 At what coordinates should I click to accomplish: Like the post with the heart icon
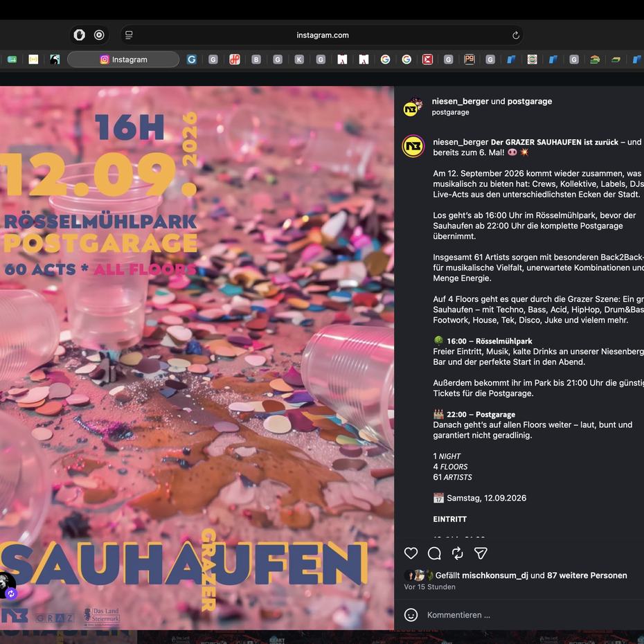pyautogui.click(x=411, y=553)
